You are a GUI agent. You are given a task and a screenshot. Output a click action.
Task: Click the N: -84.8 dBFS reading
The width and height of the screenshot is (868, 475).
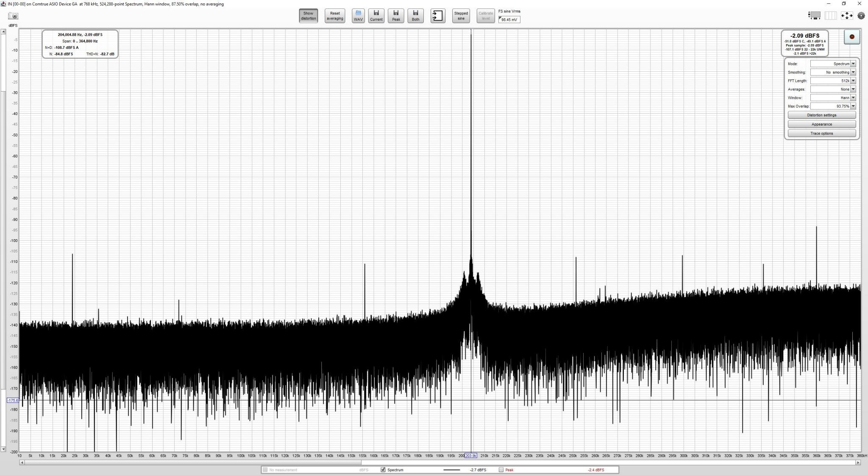tap(61, 54)
